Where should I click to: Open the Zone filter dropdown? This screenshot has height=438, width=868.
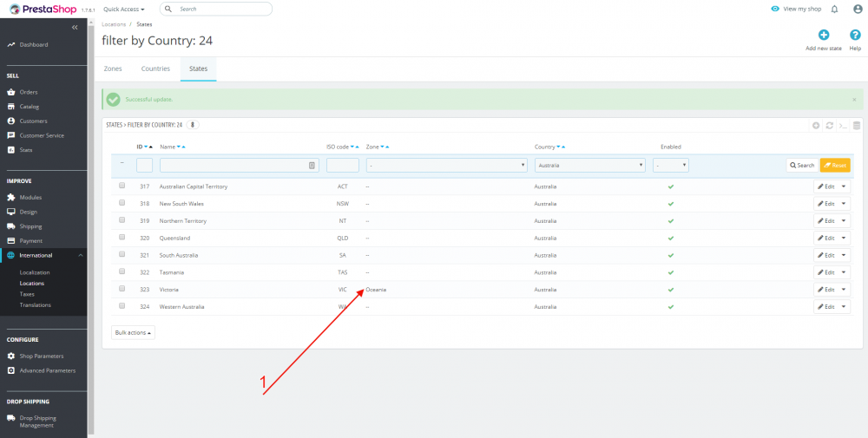pos(447,166)
